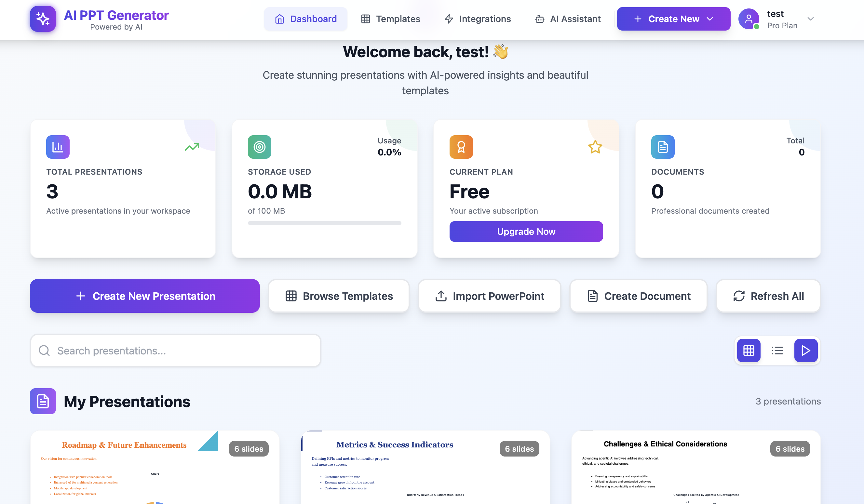Click the orange award badge icon

click(461, 147)
